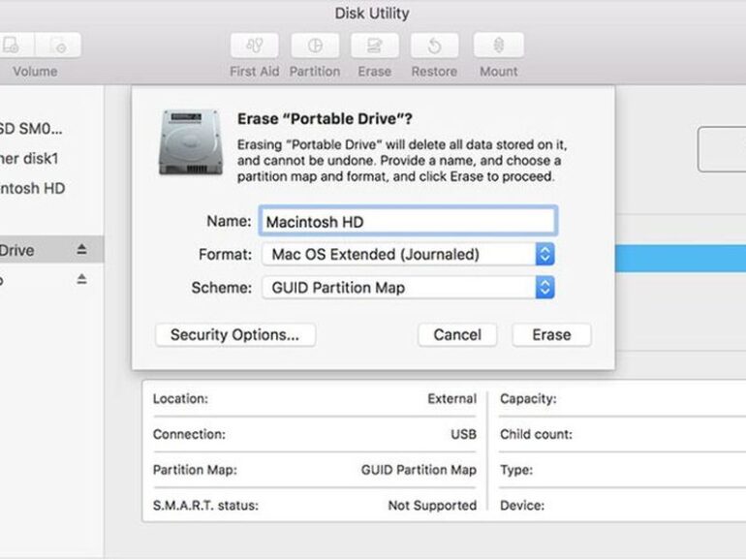This screenshot has height=560, width=746.
Task: Select the SSD SM0 disk in sidebar
Action: point(33,128)
